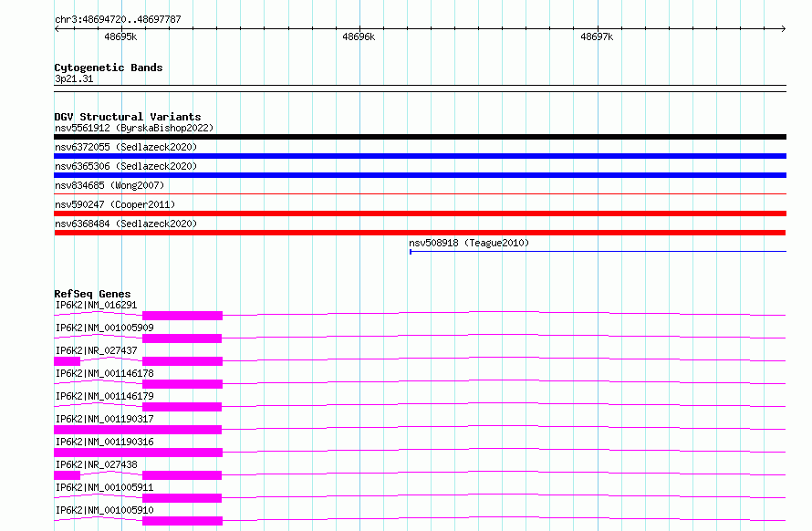Click transcript label IP6K2|NM_001005910
This screenshot has height=531, width=812.
tap(104, 510)
